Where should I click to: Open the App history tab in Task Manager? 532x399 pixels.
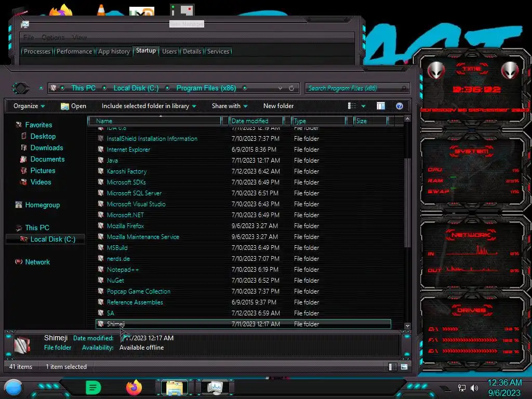pyautogui.click(x=114, y=51)
